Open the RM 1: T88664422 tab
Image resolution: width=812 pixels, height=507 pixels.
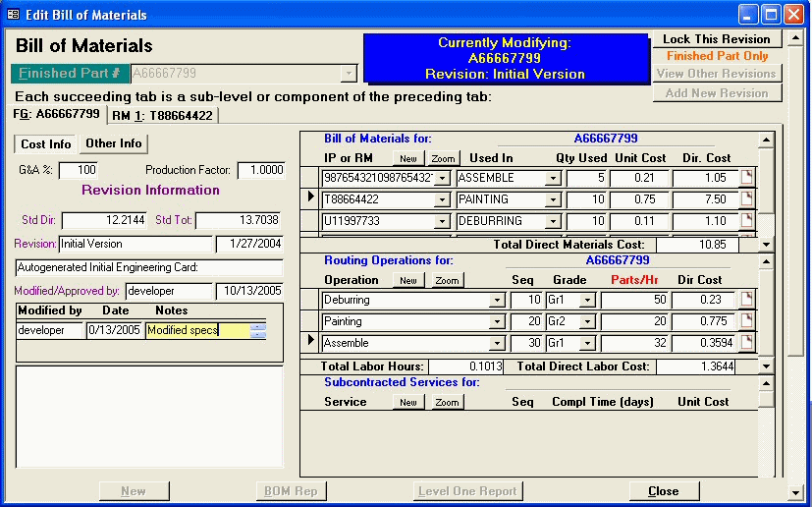point(162,115)
